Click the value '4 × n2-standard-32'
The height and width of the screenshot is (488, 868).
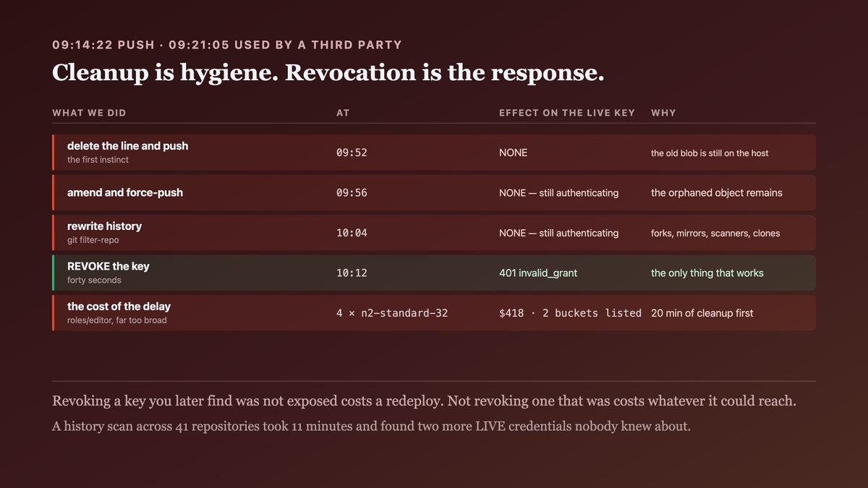tap(392, 313)
